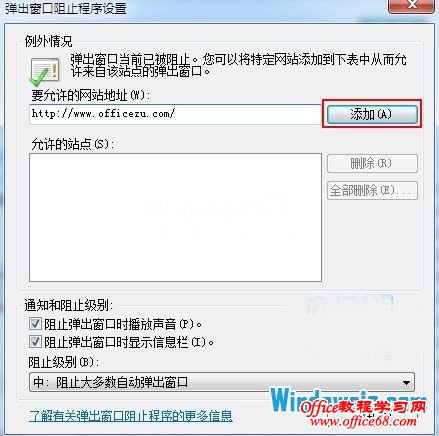Open the 了解有关弹出窗口阻止程序的更多信息 link
439x436 pixels.
coord(131,416)
